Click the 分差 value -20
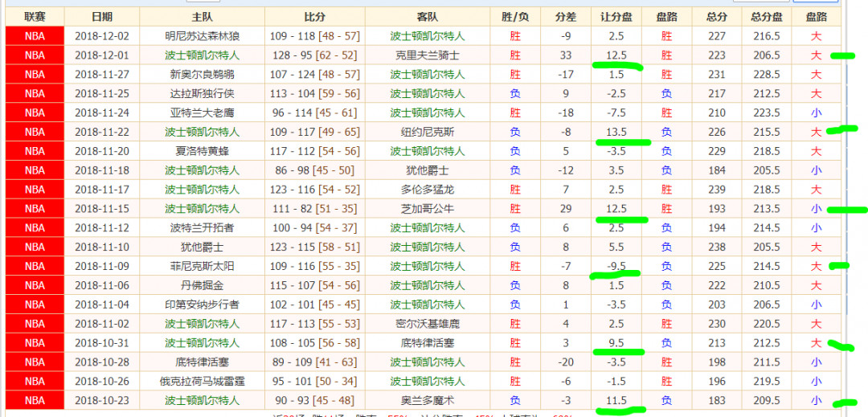 tap(566, 362)
